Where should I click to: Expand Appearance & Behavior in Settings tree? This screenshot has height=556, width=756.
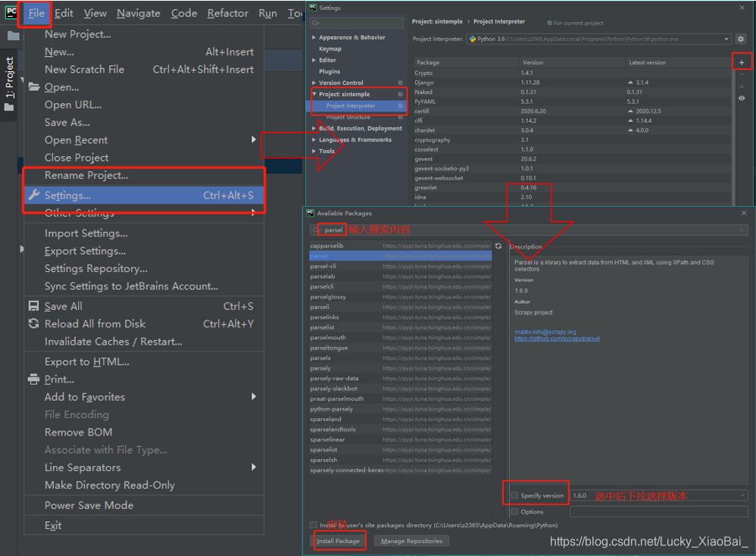click(x=314, y=37)
